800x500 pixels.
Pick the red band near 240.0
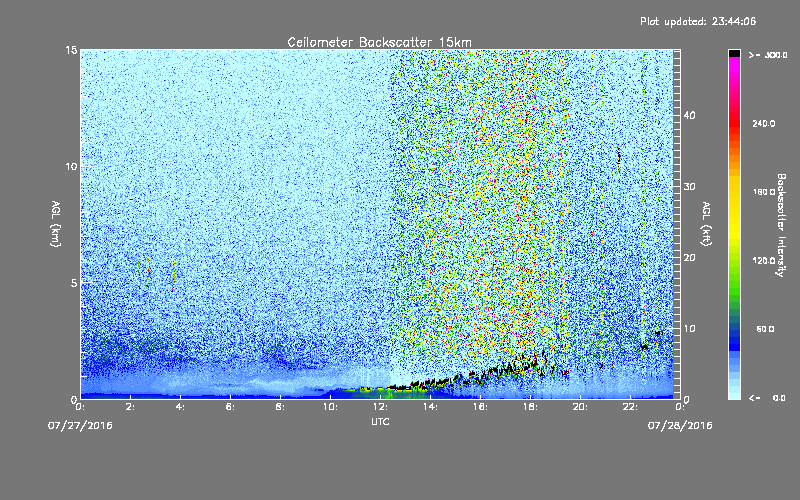(734, 123)
